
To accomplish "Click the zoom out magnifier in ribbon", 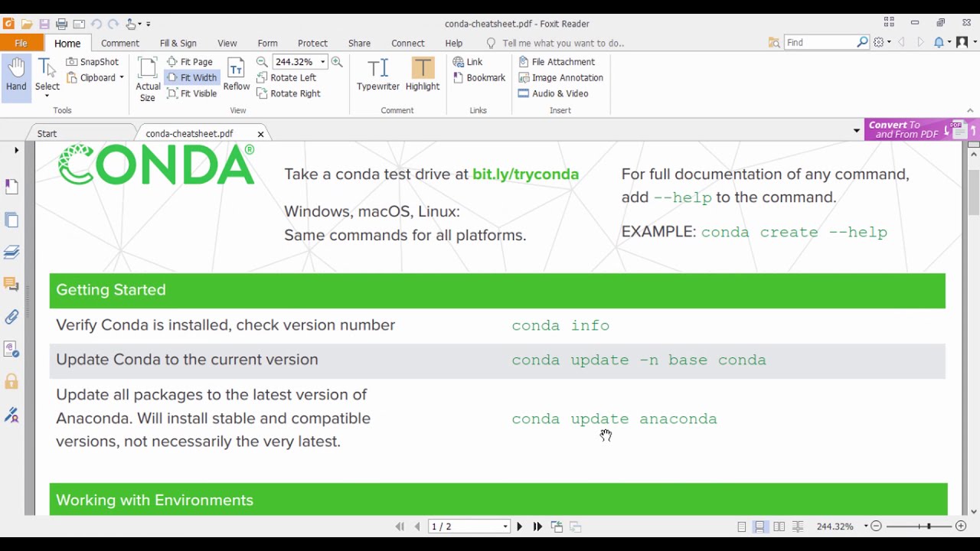I will (262, 62).
